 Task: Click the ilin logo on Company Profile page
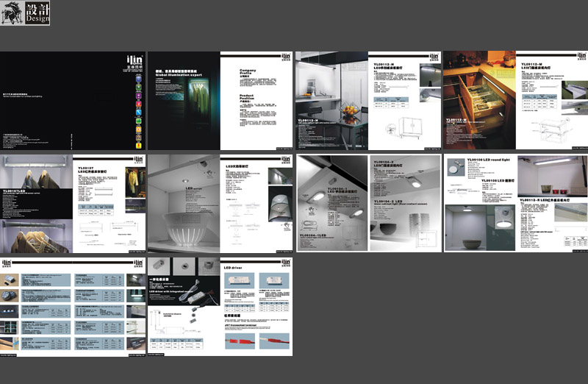(x=286, y=57)
